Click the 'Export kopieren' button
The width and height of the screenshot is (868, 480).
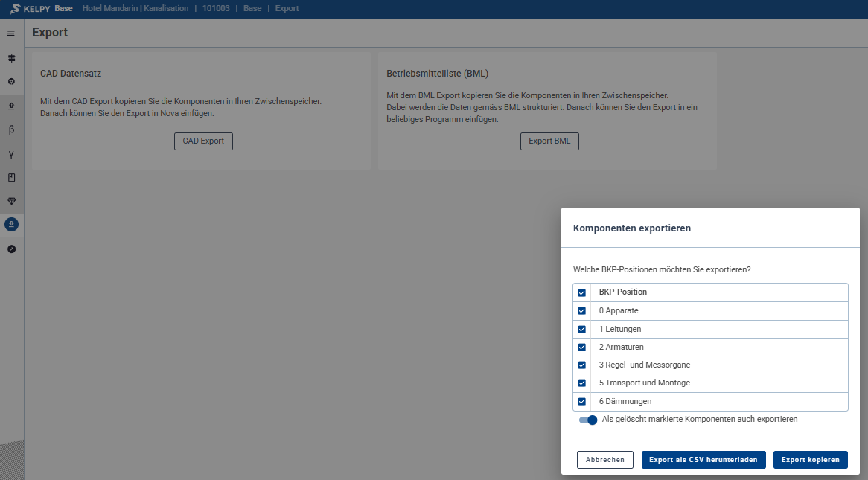pos(810,460)
